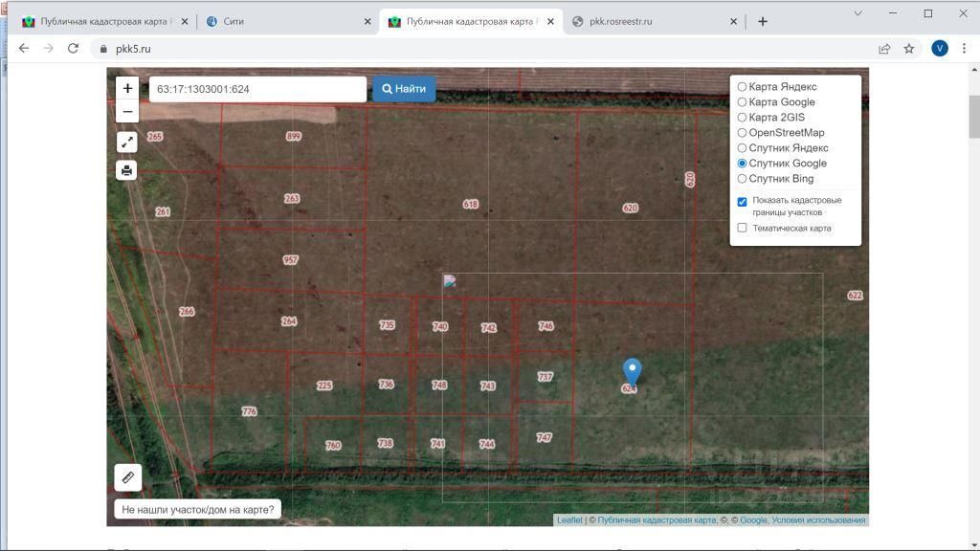Close the pkk.rosreestr.ru tab
The image size is (980, 551).
[x=733, y=21]
